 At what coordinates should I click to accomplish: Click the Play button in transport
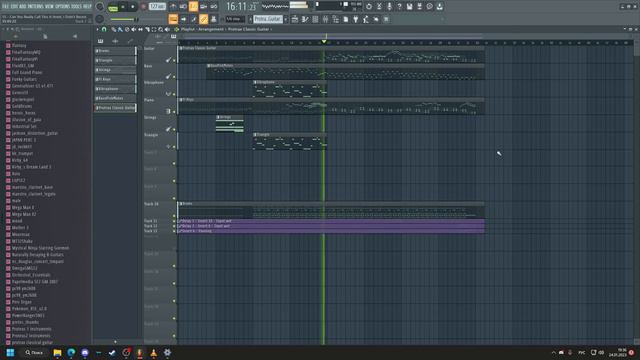(x=123, y=7)
